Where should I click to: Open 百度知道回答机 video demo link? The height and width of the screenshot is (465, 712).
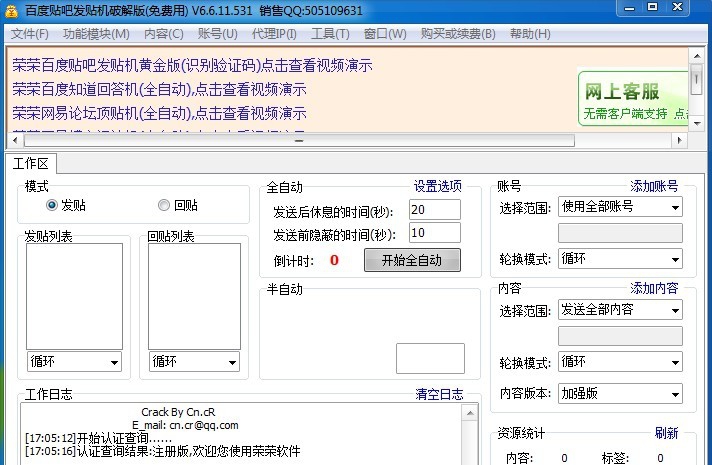tap(159, 89)
